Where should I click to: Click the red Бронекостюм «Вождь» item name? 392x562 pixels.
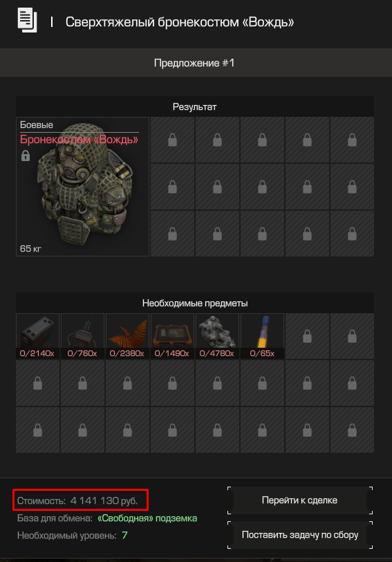80,140
